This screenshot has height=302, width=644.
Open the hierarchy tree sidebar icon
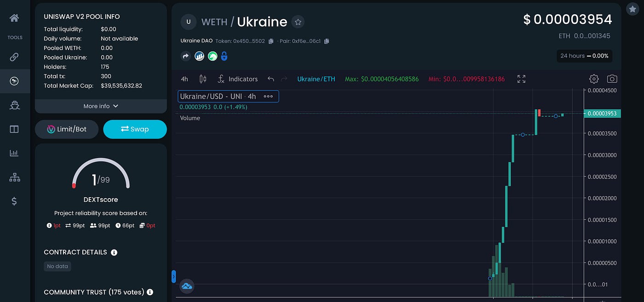click(14, 177)
